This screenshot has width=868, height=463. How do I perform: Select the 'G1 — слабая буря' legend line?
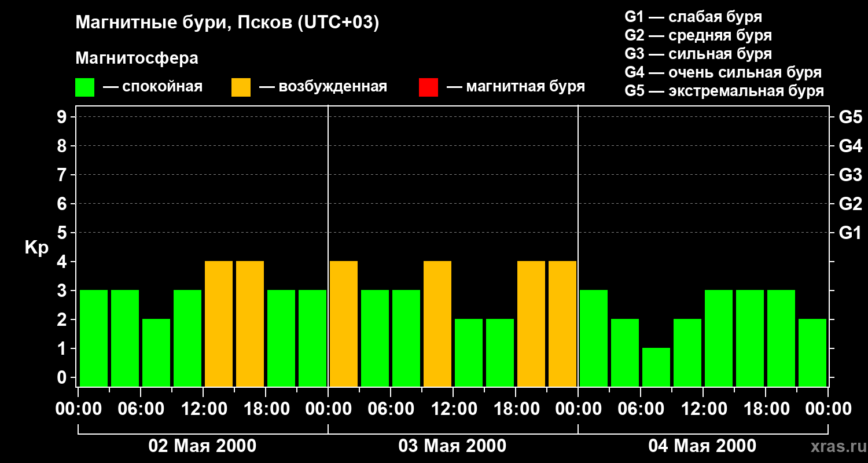[693, 17]
